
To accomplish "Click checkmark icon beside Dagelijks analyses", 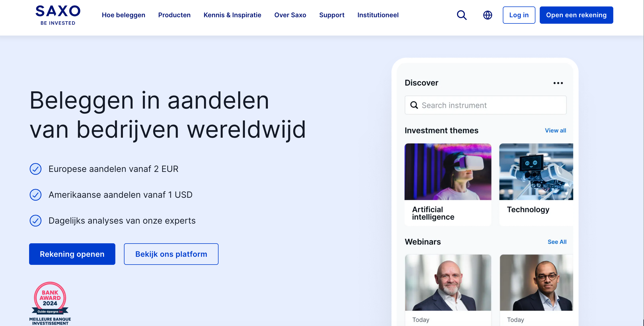I will [x=36, y=221].
